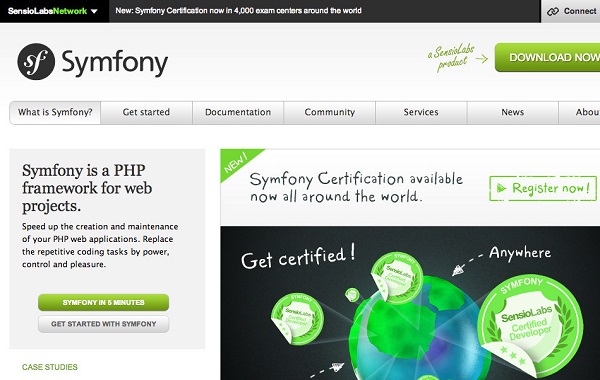The image size is (600, 380).
Task: Click the SYMFONY IN 5 MINUTES button
Action: [x=103, y=303]
